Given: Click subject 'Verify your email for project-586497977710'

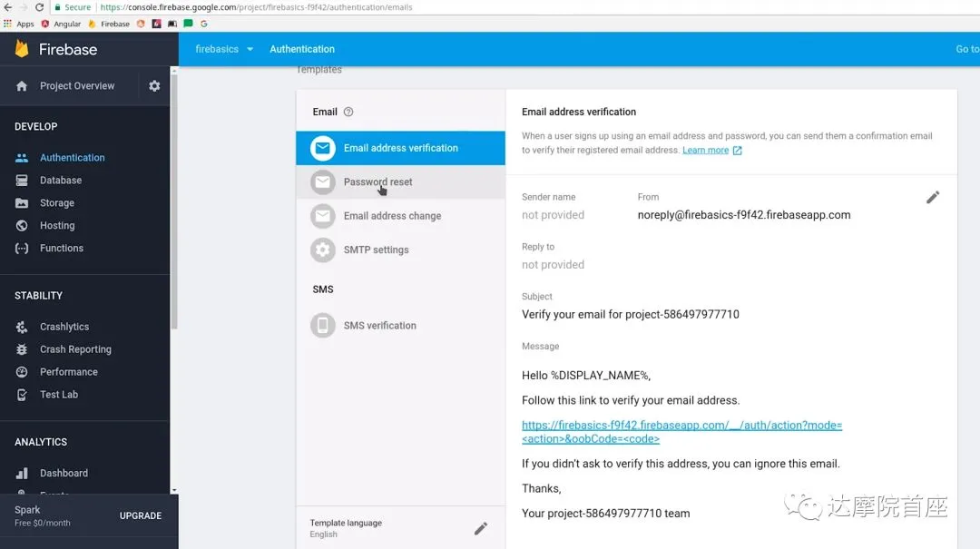Looking at the screenshot, I should point(631,315).
